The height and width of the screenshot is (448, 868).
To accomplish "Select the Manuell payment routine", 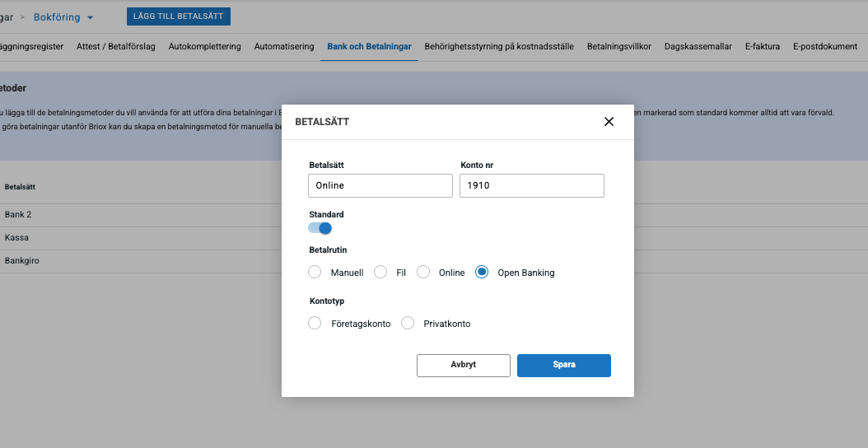I will click(x=315, y=273).
